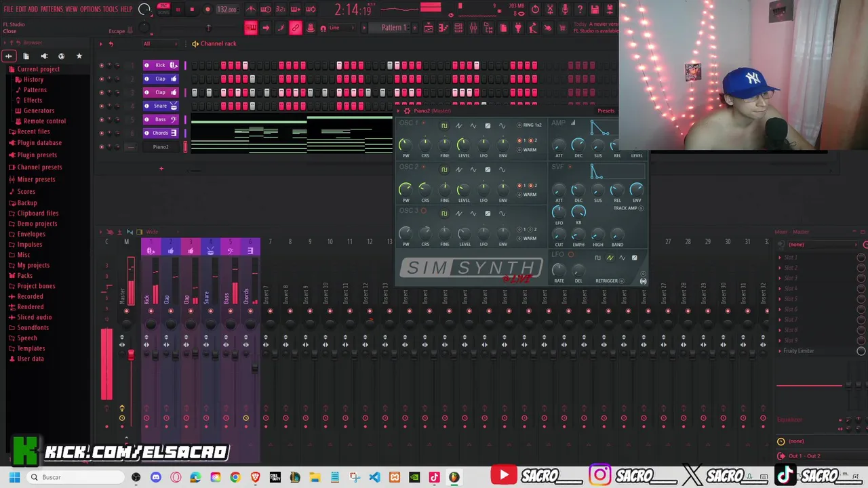Select the Snare channel button

(x=160, y=106)
